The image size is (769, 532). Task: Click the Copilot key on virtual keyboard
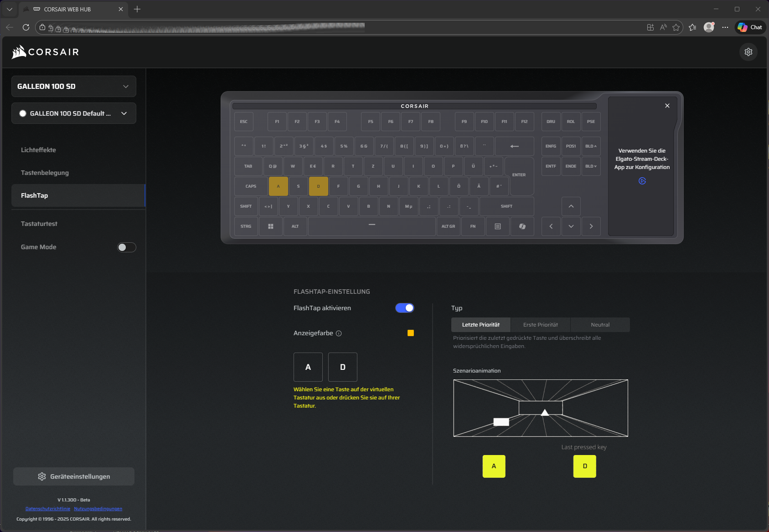(522, 226)
